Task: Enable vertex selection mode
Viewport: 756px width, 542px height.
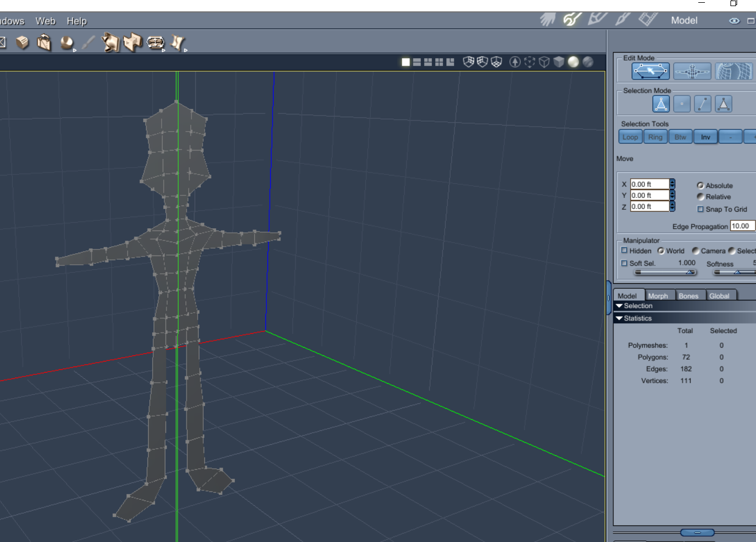Action: [x=682, y=104]
